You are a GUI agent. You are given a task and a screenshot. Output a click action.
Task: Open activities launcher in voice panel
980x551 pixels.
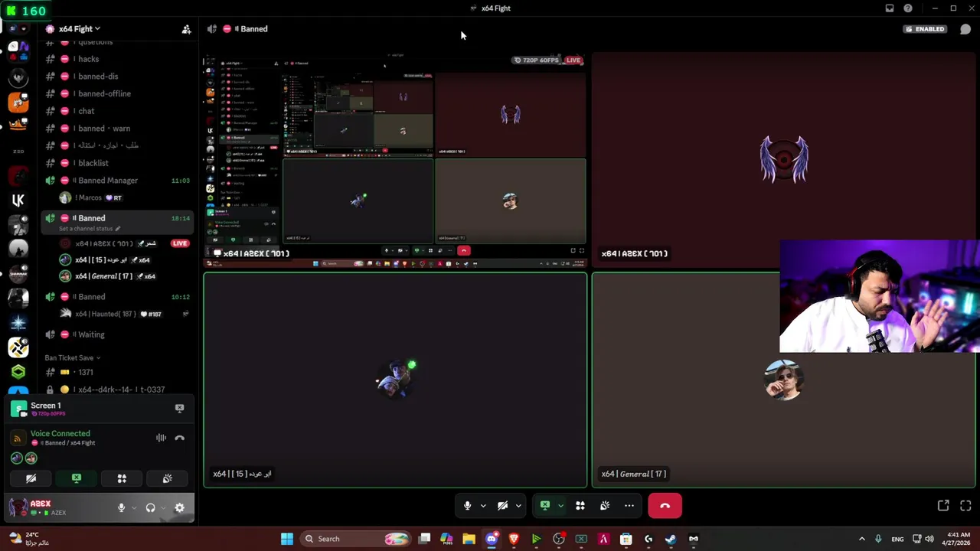pos(122,478)
